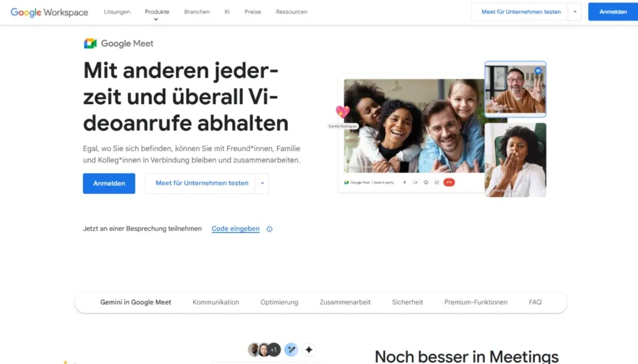Click the blue Anmelden button in the hero section
Screen dimensions: 638x364
coord(108,183)
